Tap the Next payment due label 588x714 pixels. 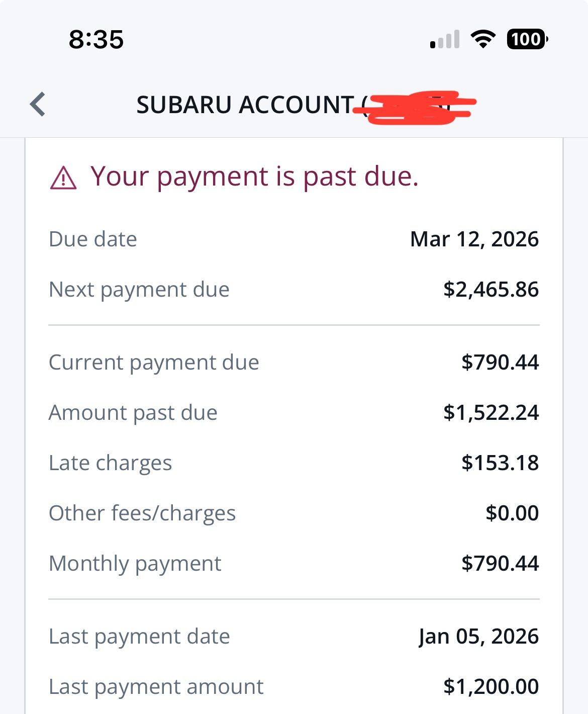coord(139,290)
